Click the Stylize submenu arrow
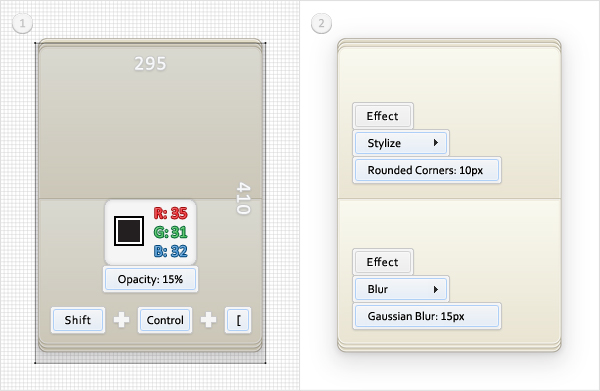 pyautogui.click(x=435, y=143)
